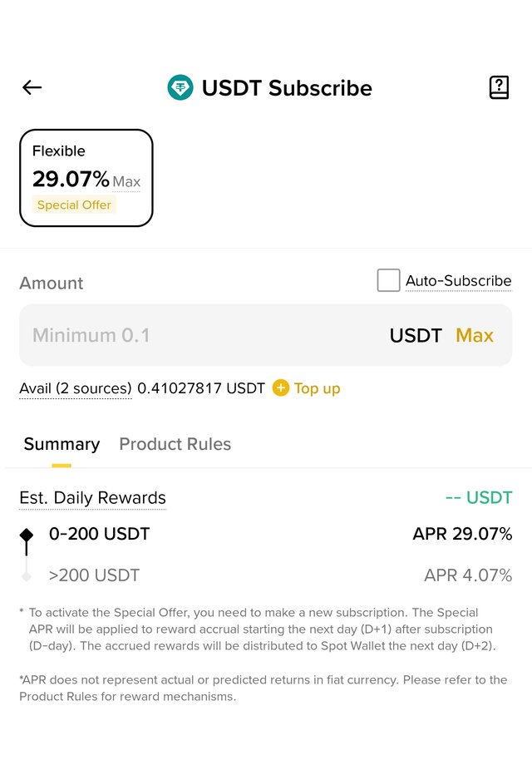Select the 0-200 USDT tier diamond marker

coord(27,535)
